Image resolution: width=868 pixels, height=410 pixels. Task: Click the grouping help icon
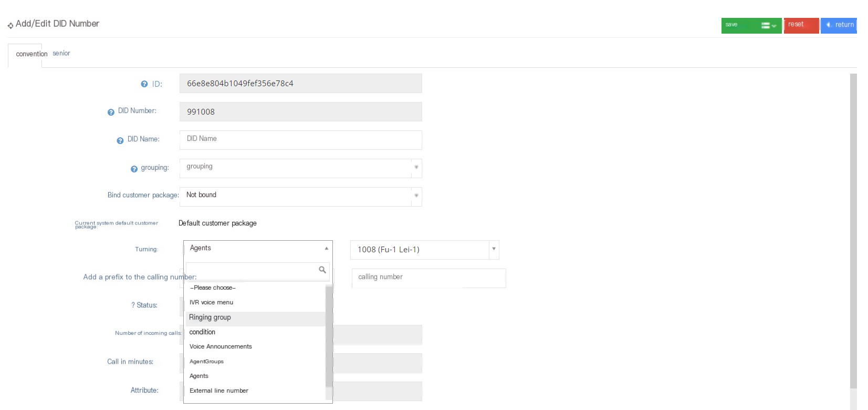point(134,169)
